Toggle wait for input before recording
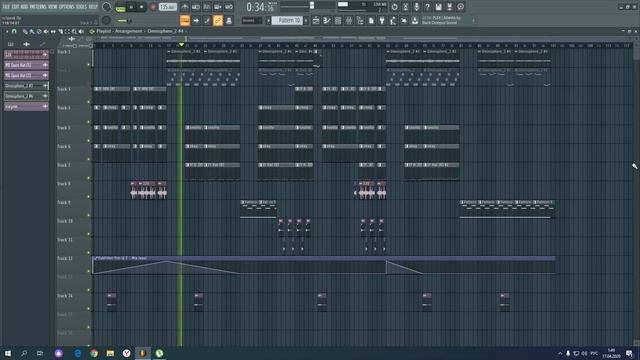 point(196,7)
